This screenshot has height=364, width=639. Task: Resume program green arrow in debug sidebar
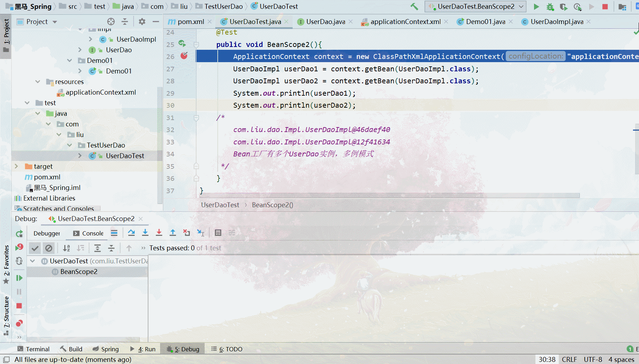[19, 278]
